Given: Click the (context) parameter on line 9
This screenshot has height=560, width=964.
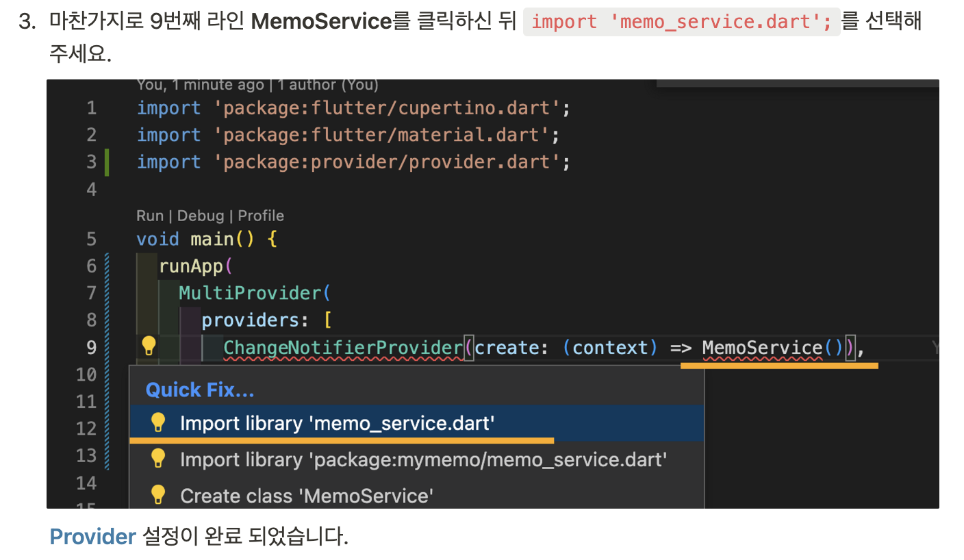Looking at the screenshot, I should [610, 348].
